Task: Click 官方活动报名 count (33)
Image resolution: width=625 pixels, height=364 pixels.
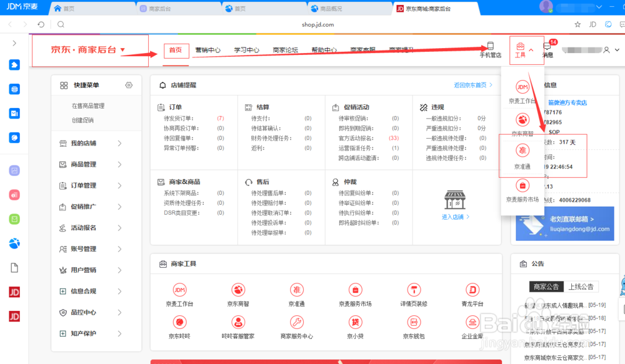Action: [394, 138]
